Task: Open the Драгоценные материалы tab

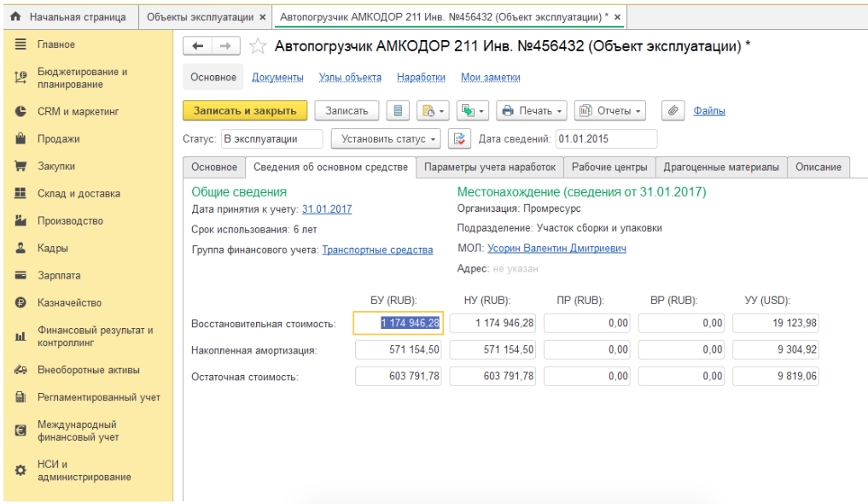Action: tap(721, 167)
